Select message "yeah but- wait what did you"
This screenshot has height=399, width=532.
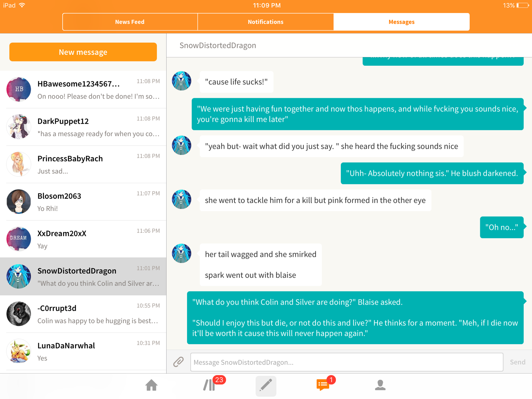pos(331,146)
